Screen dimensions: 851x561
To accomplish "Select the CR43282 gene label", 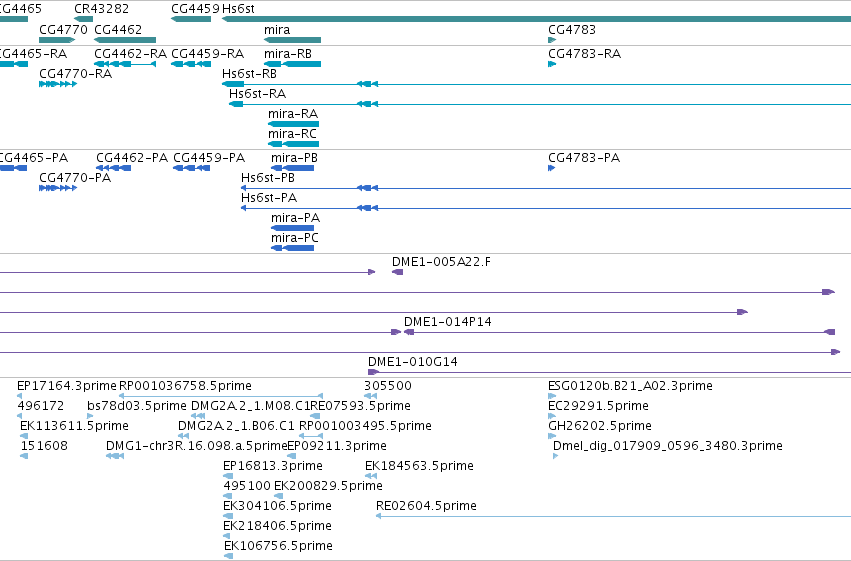I will [x=101, y=9].
